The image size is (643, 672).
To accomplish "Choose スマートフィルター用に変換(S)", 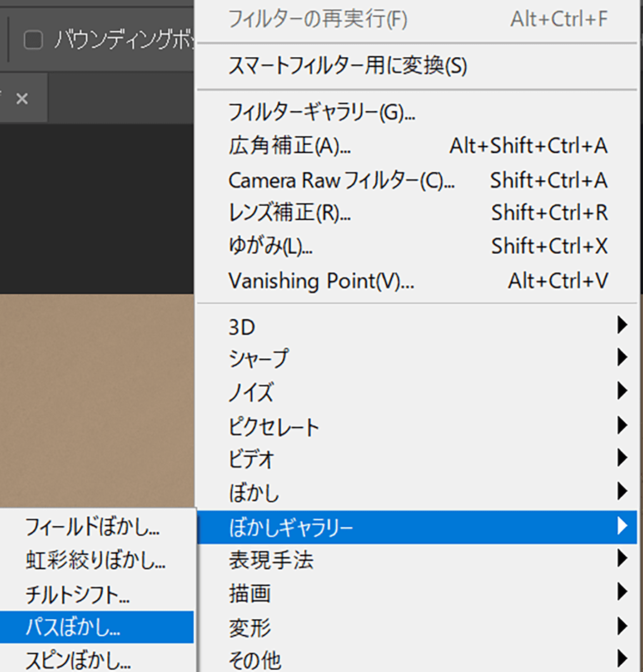I will pos(417,66).
